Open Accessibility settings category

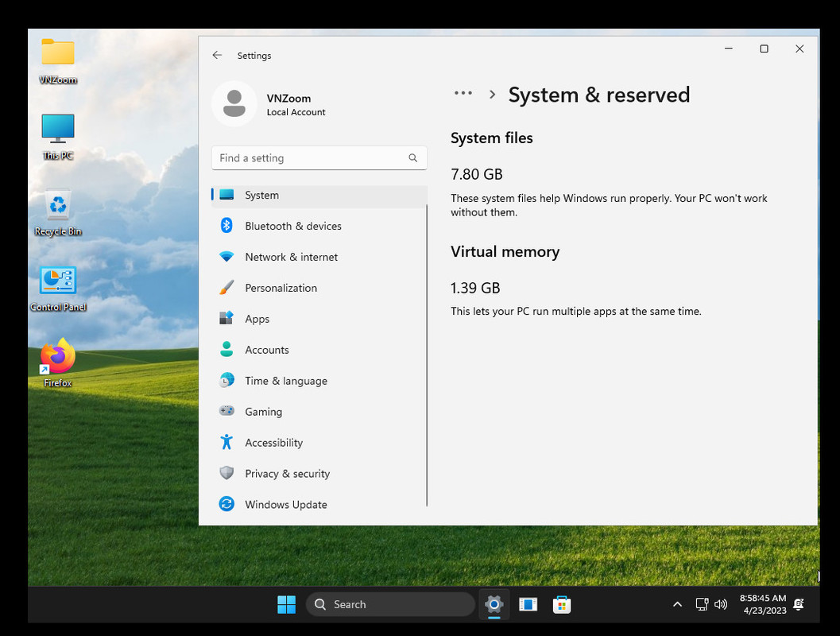[319, 443]
